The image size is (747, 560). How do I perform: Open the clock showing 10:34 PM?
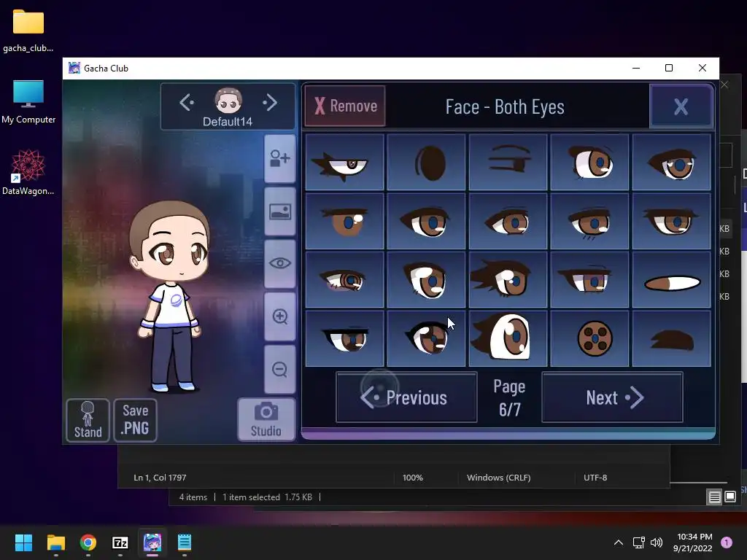tap(693, 542)
